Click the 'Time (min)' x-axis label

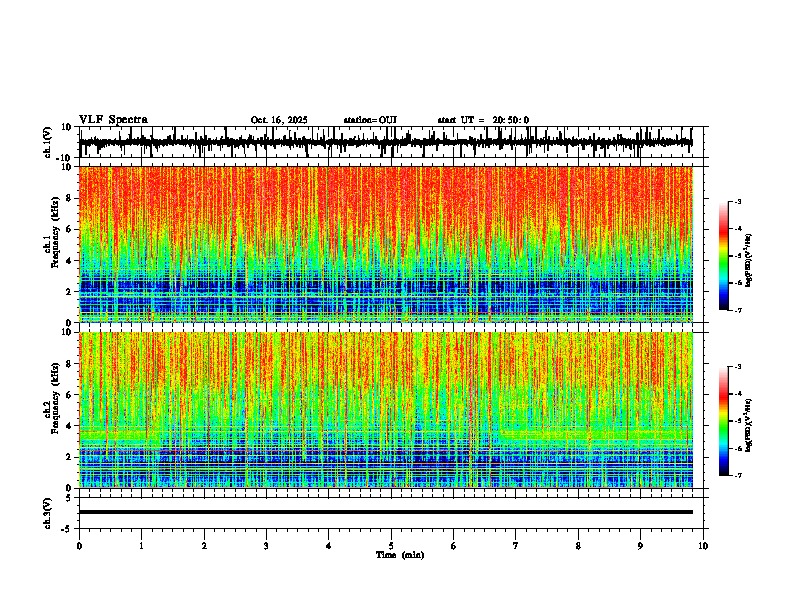[x=400, y=555]
